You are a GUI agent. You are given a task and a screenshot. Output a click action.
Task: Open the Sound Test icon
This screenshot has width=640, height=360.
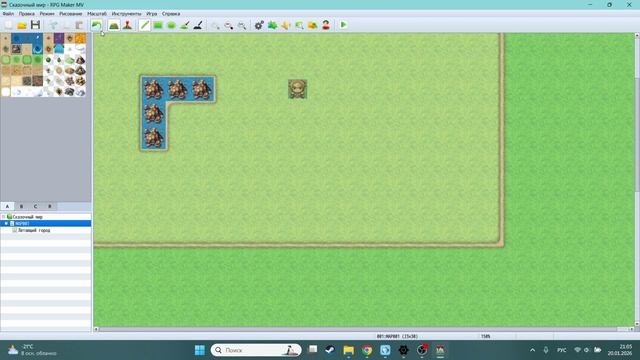286,25
